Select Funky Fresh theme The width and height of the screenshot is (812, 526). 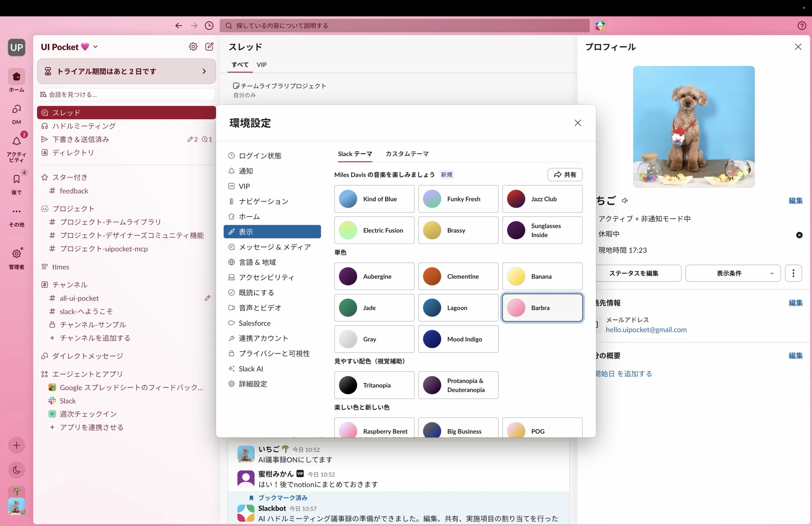[458, 199]
